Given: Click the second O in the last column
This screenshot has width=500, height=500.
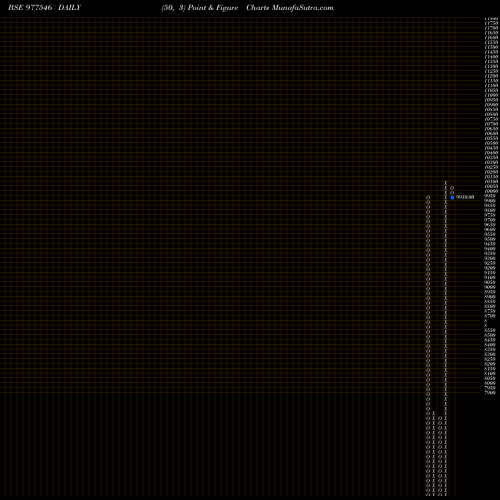Looking at the screenshot, I should click(x=452, y=193).
